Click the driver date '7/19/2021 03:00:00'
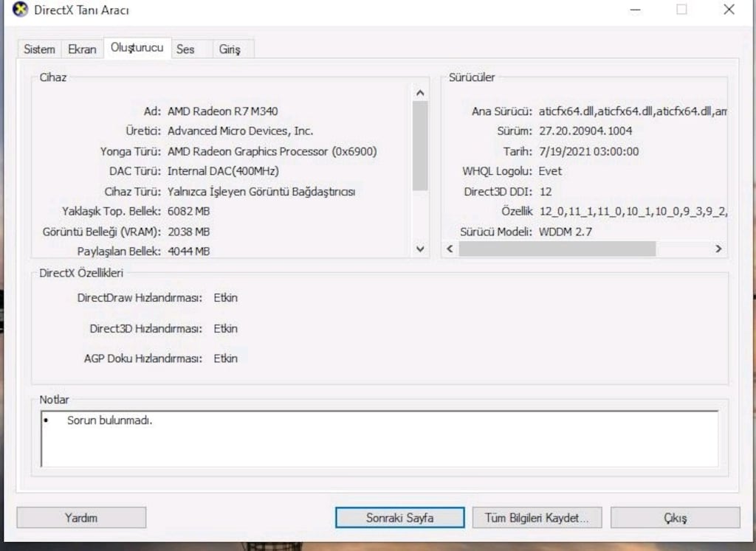Image resolution: width=756 pixels, height=551 pixels. tap(588, 151)
